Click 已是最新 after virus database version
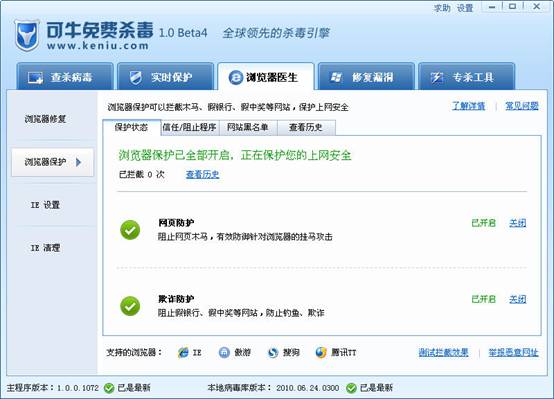Image resolution: width=554 pixels, height=399 pixels. pos(376,388)
